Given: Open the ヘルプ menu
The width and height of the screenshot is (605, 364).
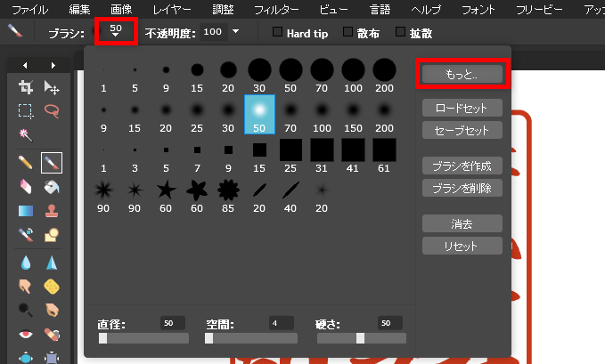Looking at the screenshot, I should pyautogui.click(x=426, y=9).
